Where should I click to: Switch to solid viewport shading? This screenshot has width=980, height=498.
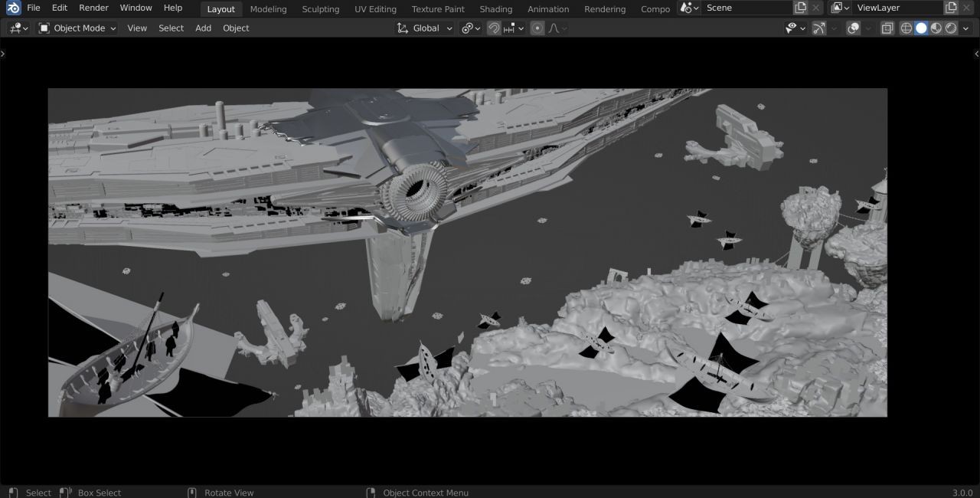click(x=921, y=28)
